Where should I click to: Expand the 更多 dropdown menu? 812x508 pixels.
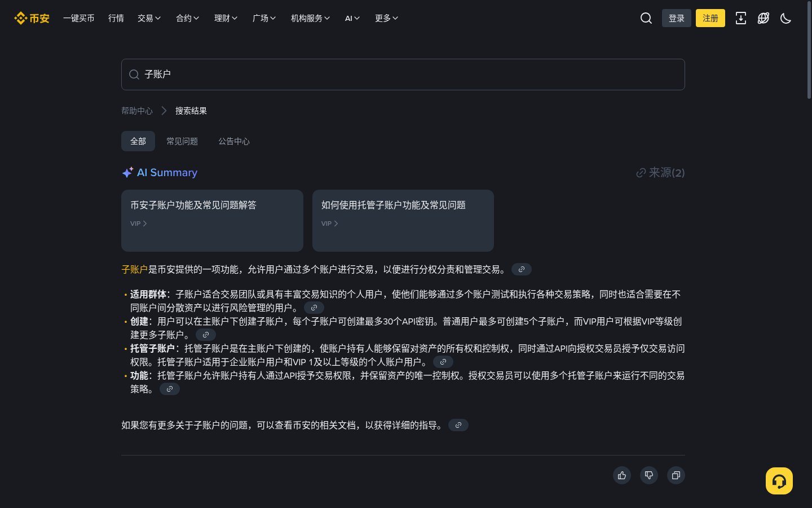pos(387,18)
